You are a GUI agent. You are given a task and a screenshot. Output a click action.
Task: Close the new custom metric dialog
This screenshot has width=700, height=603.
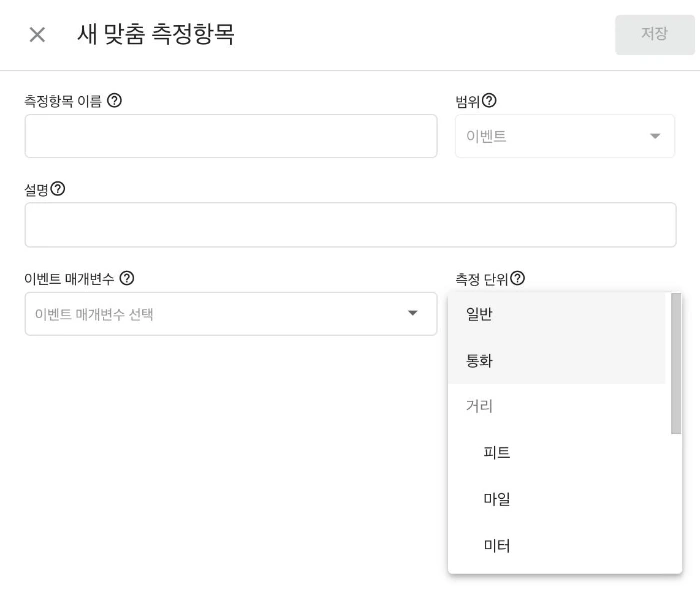pos(37,35)
